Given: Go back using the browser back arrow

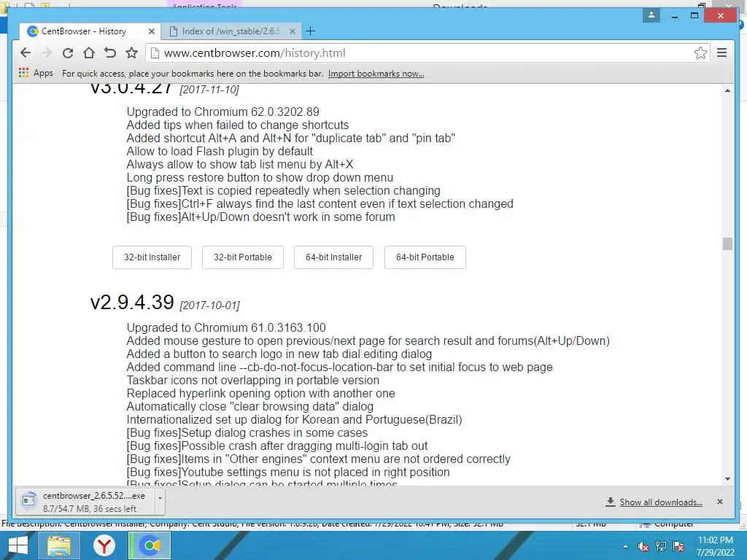Looking at the screenshot, I should tap(26, 52).
